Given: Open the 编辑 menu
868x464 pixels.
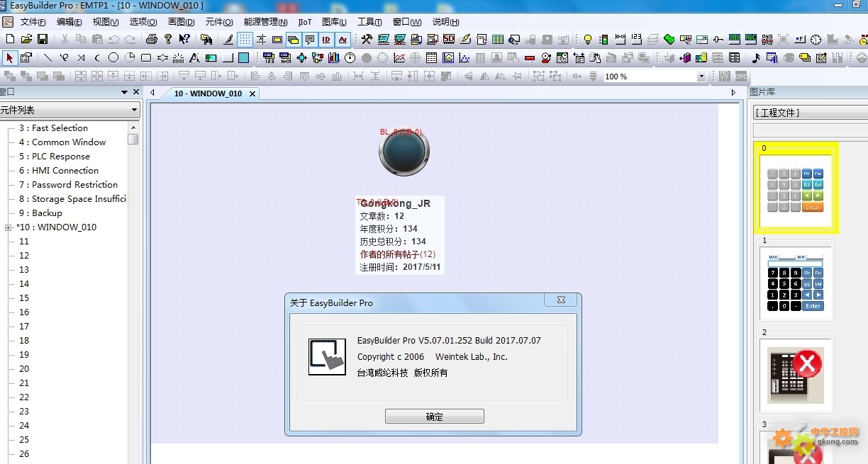Looking at the screenshot, I should (69, 22).
